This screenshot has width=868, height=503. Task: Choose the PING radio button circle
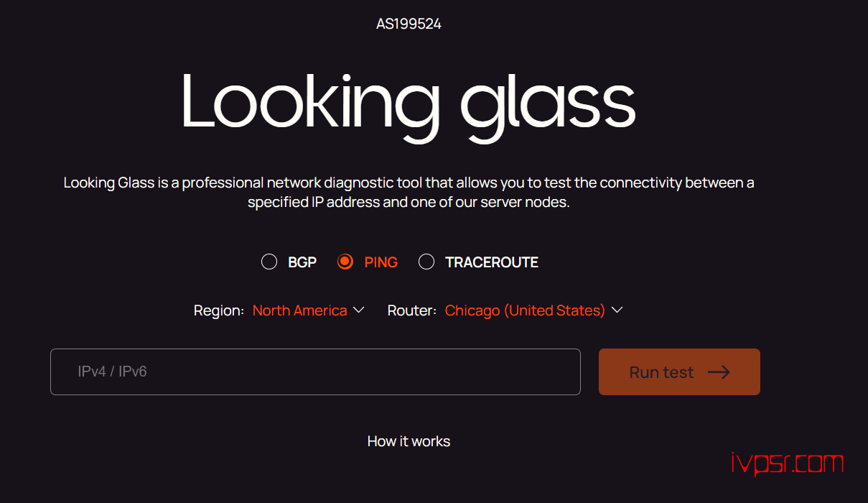[x=345, y=262]
